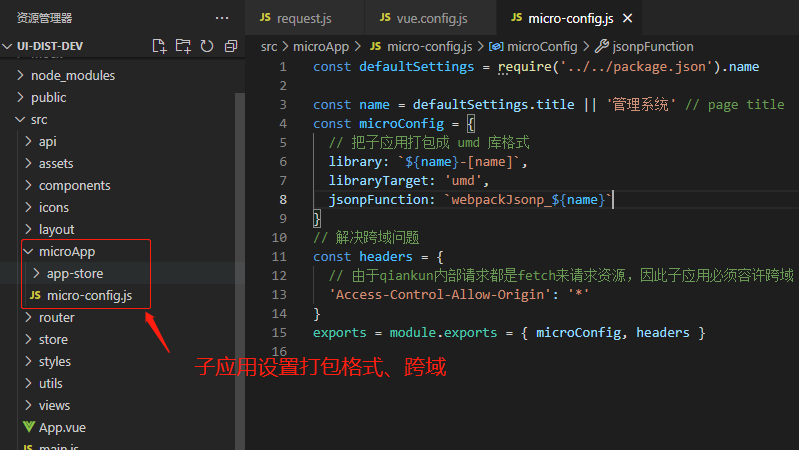Expand the app-store folder
The width and height of the screenshot is (799, 450).
coord(74,273)
